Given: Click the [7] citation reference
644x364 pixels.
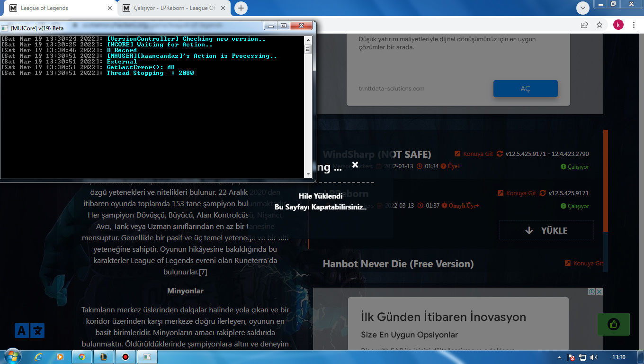Looking at the screenshot, I should pos(203,272).
